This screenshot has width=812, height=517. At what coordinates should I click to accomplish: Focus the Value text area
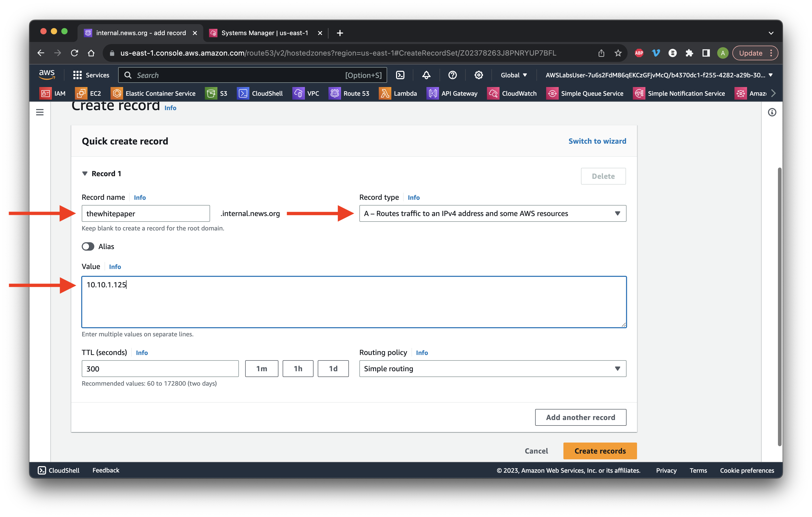point(354,302)
